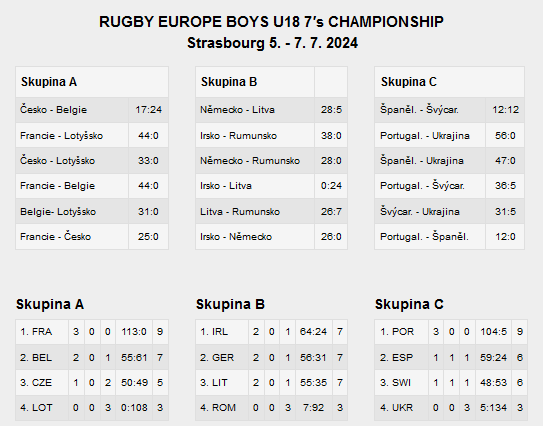Click the Skupina C results table header
The width and height of the screenshot is (543, 426).
pos(449,82)
